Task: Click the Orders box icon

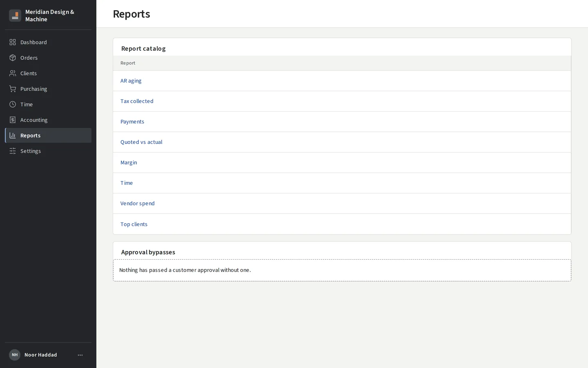Action: (x=13, y=58)
